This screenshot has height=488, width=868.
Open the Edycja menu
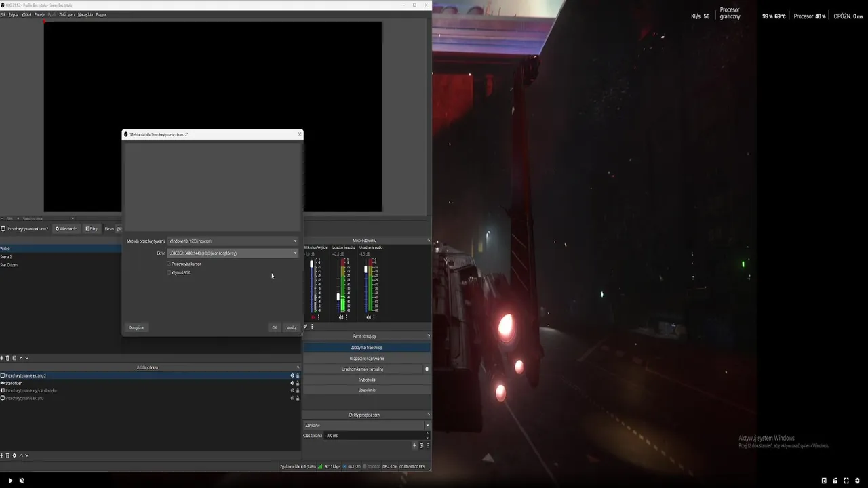[13, 14]
